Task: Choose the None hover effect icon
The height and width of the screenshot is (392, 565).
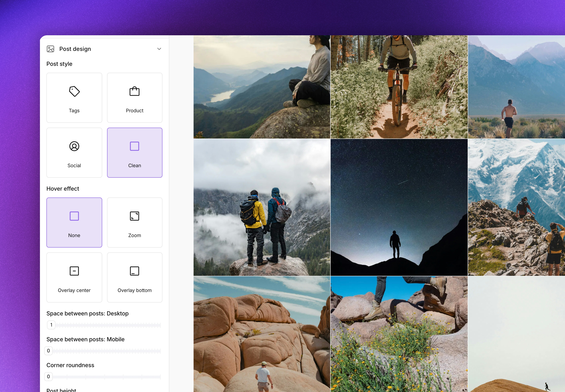Action: [74, 216]
